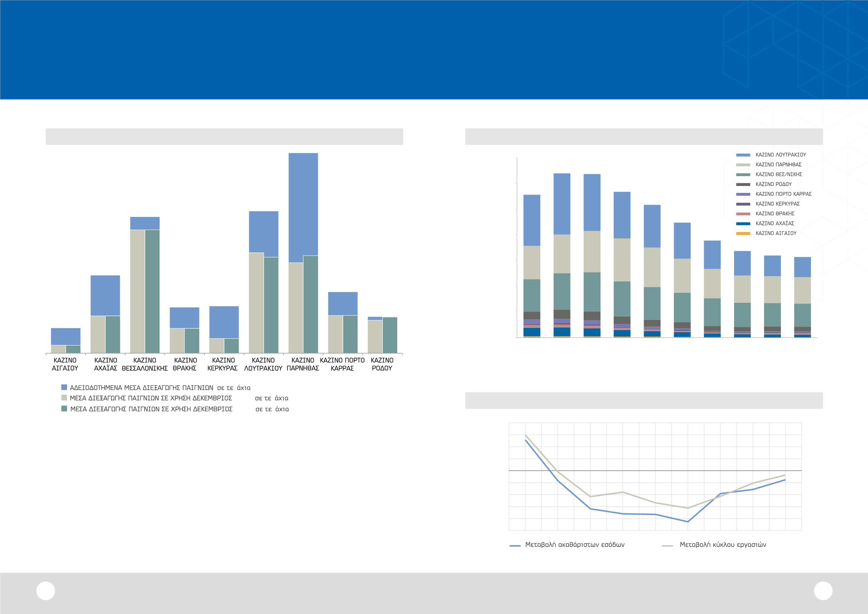Click the ΚΑΖΙΝΟ ΑΧΑΪΑΣ axis label in bar chart
The height and width of the screenshot is (614, 868).
105,365
